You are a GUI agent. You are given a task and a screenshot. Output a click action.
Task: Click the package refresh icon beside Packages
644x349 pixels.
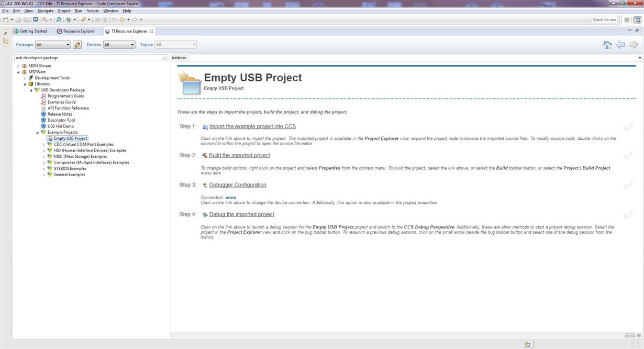[x=77, y=45]
